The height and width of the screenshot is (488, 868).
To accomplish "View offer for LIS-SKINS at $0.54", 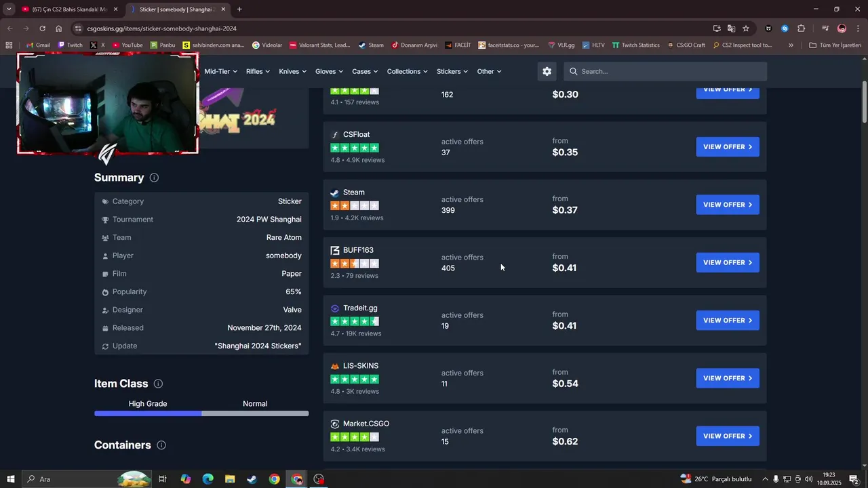I will tap(728, 378).
